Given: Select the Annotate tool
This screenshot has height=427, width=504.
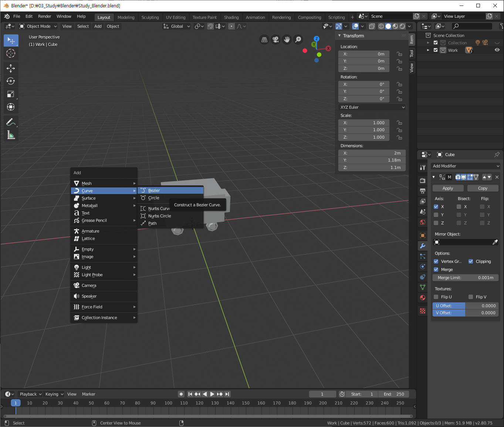Looking at the screenshot, I should point(11,122).
